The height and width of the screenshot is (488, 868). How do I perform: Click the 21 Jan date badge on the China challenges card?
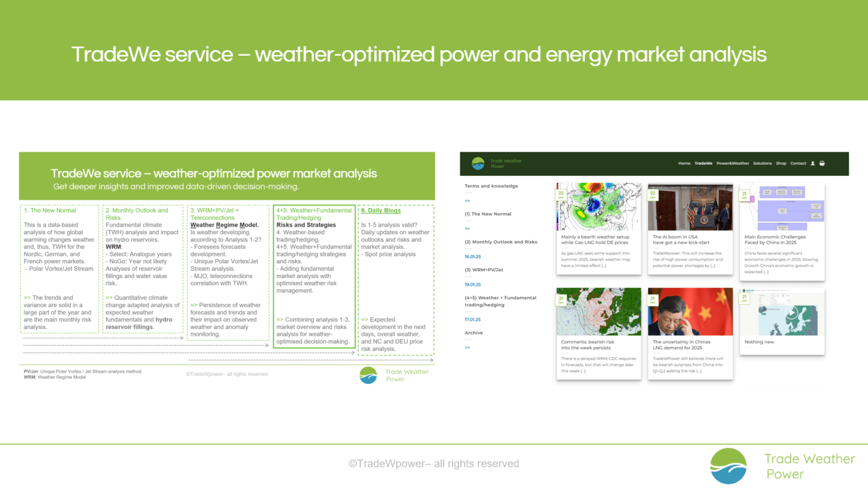pos(743,194)
